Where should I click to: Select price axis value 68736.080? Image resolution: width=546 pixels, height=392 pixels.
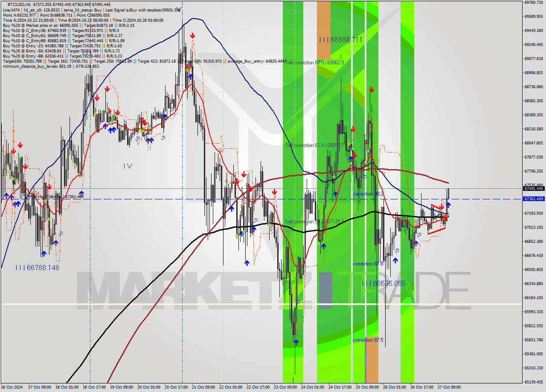pyautogui.click(x=533, y=86)
